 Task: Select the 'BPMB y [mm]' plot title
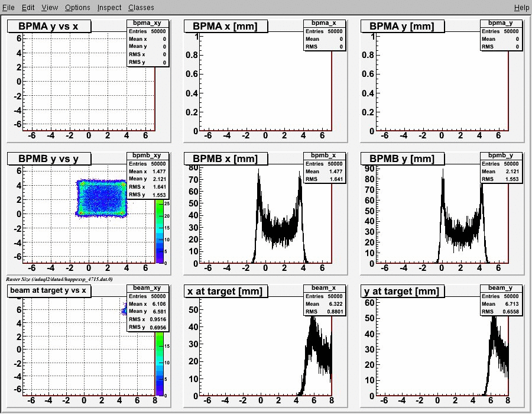402,159
